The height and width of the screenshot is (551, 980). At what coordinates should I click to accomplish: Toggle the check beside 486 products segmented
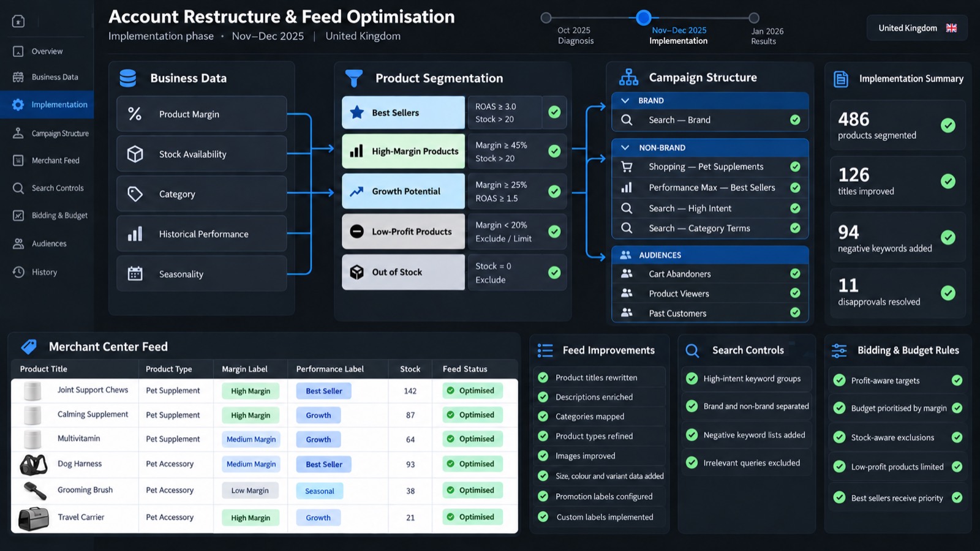click(x=948, y=126)
